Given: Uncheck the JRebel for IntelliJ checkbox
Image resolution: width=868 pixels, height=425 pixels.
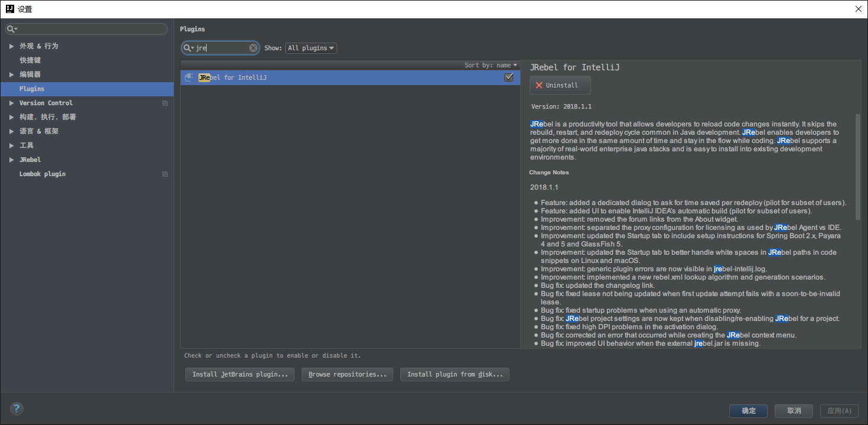Looking at the screenshot, I should pos(508,77).
